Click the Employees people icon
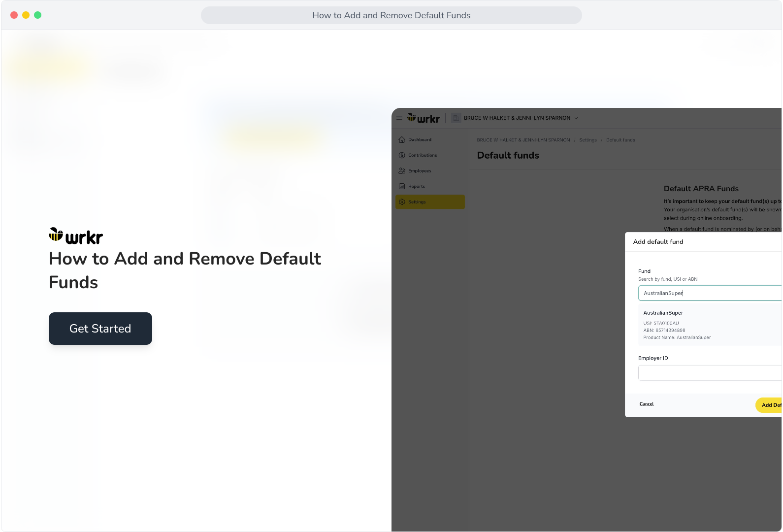 click(x=402, y=171)
